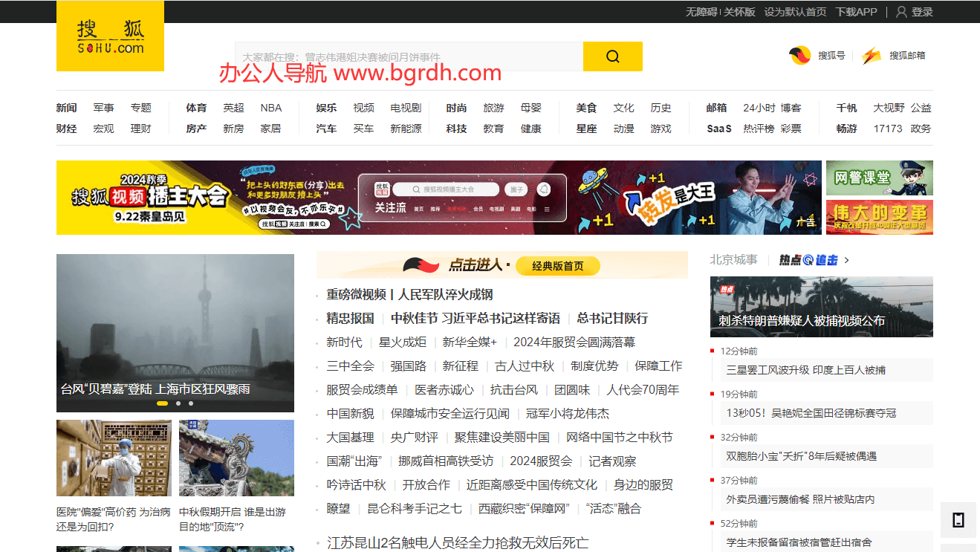This screenshot has width=980, height=552.
Task: Open the 下载APP option in top bar
Action: (x=856, y=12)
